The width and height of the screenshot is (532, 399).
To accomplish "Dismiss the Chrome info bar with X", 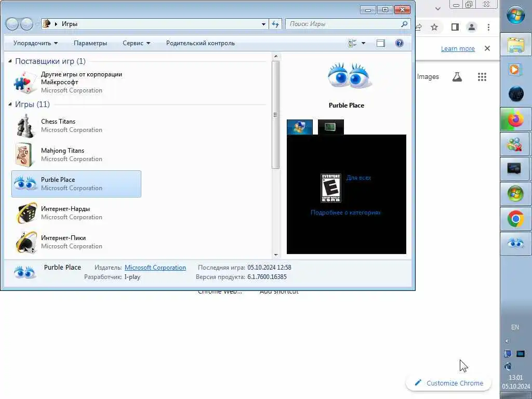I will click(487, 48).
